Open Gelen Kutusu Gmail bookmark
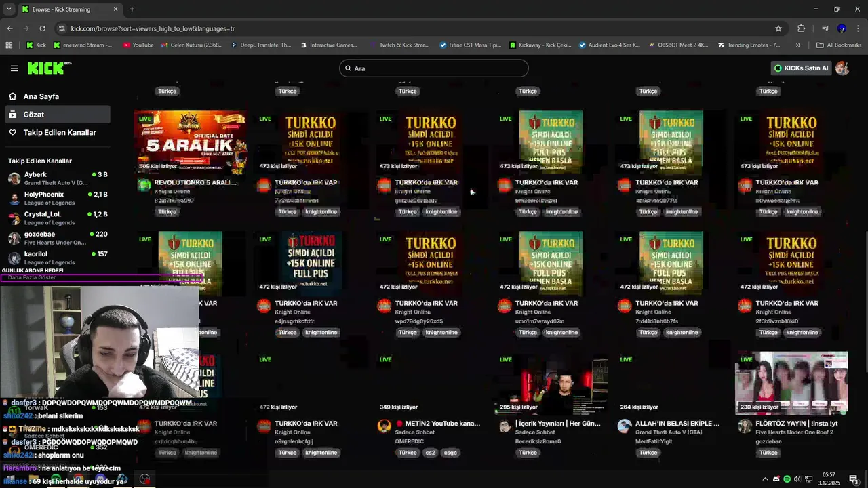This screenshot has height=488, width=868. click(192, 45)
